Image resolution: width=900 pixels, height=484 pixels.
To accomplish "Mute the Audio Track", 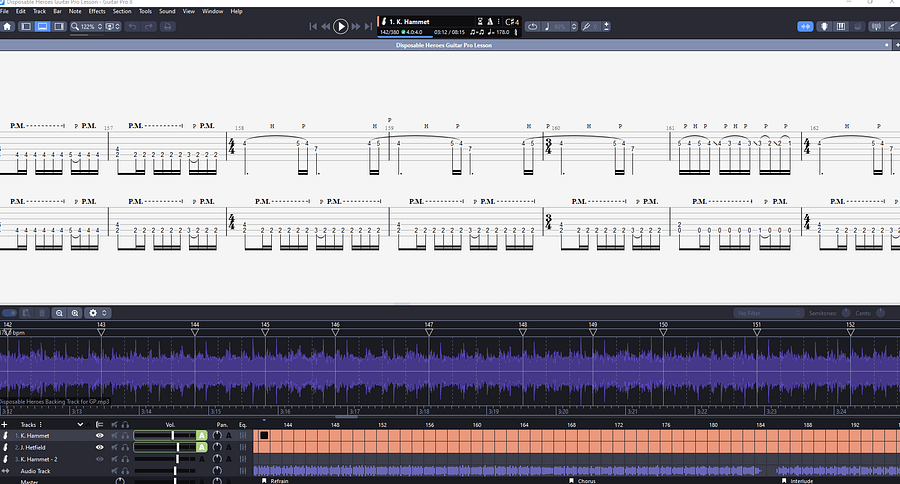I will pos(114,471).
